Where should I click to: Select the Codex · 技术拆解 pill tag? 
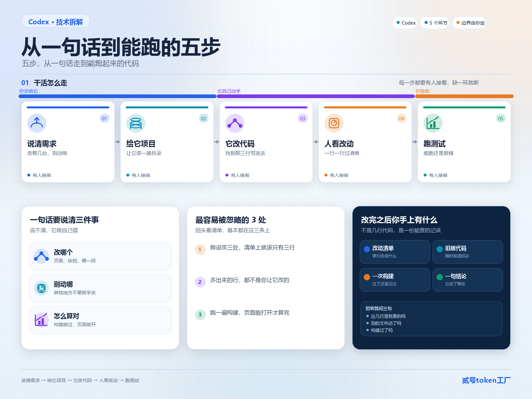(x=56, y=22)
